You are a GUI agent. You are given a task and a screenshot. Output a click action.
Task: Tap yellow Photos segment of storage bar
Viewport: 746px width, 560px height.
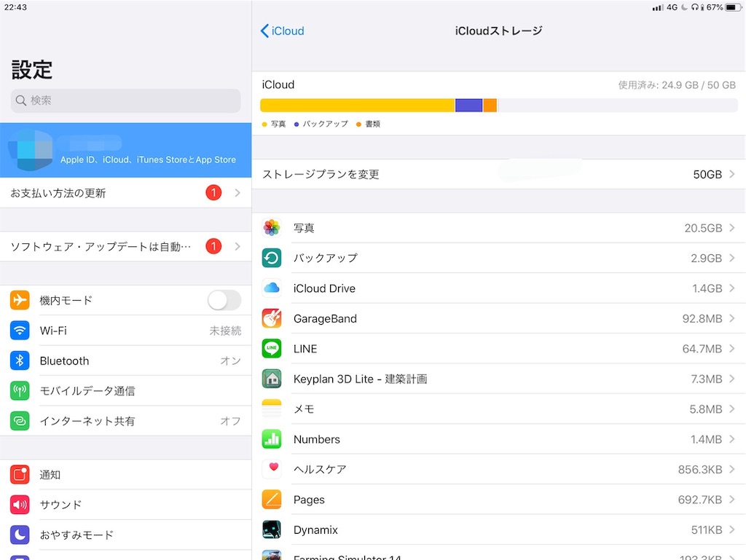point(357,105)
